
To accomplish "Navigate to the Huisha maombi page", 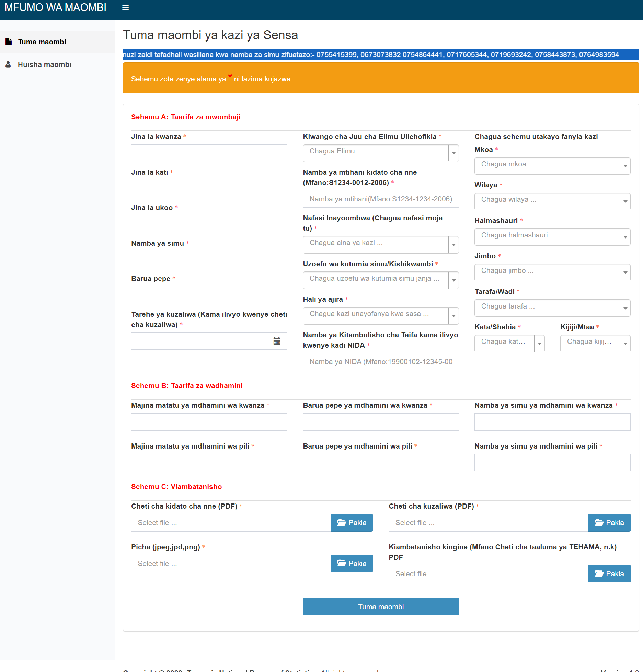I will coord(45,64).
